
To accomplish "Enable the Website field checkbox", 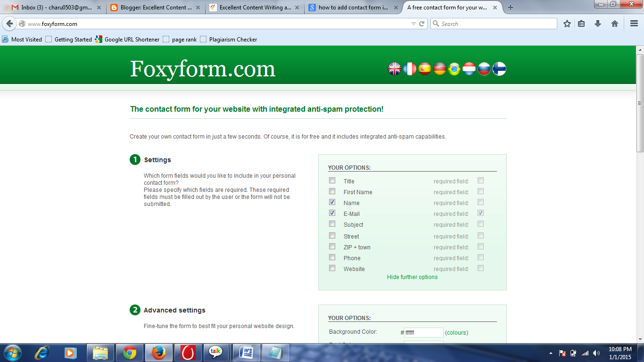I will click(332, 268).
